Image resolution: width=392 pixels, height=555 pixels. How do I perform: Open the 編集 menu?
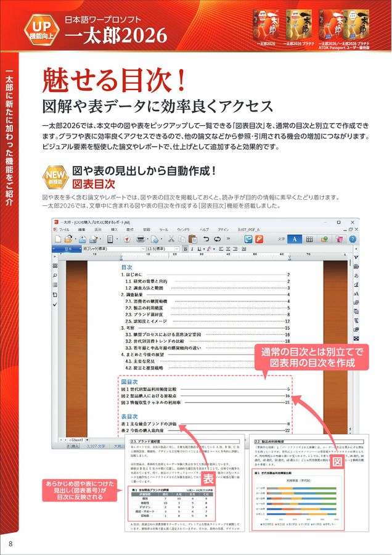coord(82,229)
